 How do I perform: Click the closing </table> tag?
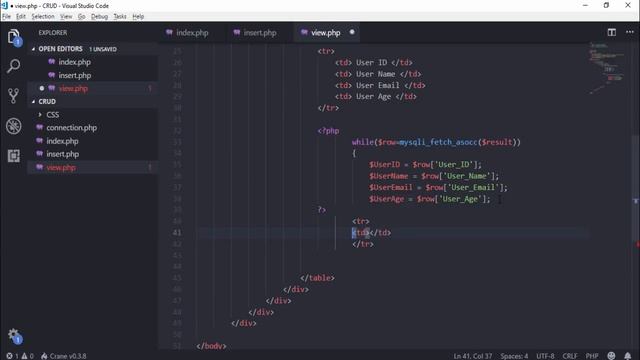click(x=317, y=278)
